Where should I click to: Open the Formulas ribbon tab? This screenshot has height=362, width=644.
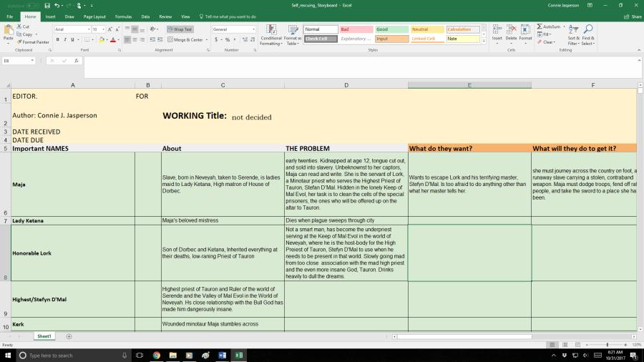coord(123,16)
